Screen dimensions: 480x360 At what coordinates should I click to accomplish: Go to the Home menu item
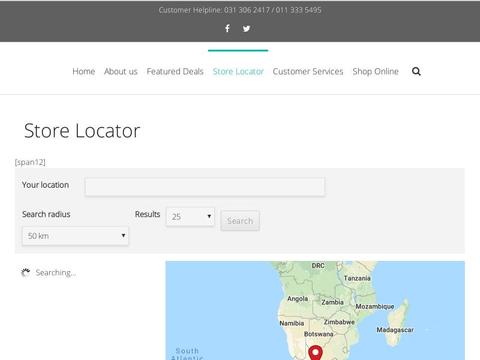pos(84,71)
